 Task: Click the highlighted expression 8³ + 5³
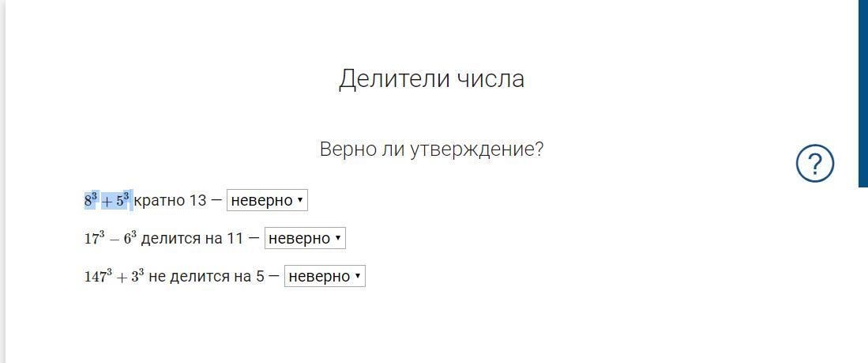click(x=108, y=200)
